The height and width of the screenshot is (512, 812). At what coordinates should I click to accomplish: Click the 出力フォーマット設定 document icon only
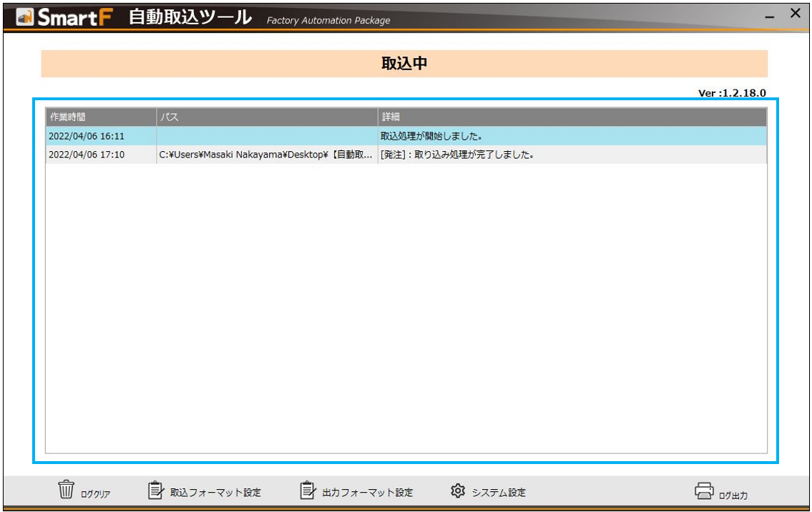coord(308,491)
